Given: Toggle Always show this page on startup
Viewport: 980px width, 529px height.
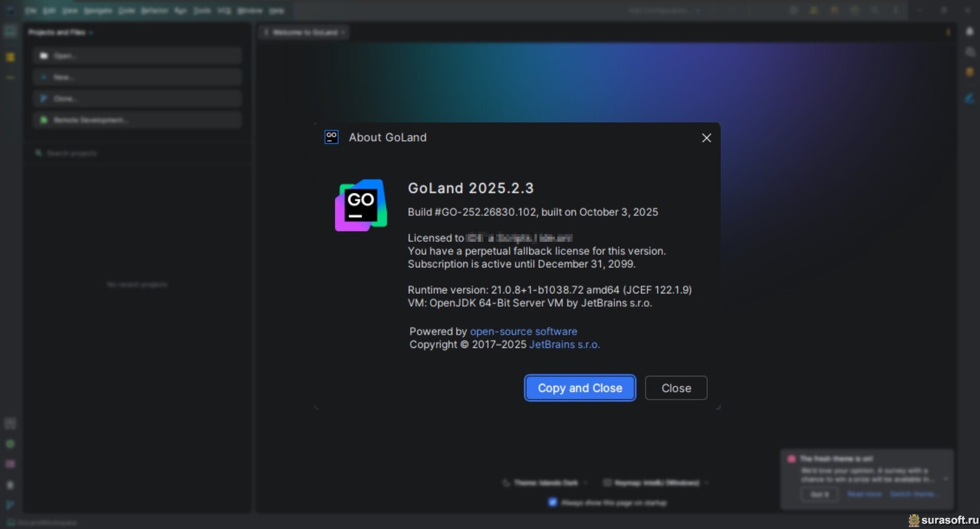Looking at the screenshot, I should click(552, 502).
